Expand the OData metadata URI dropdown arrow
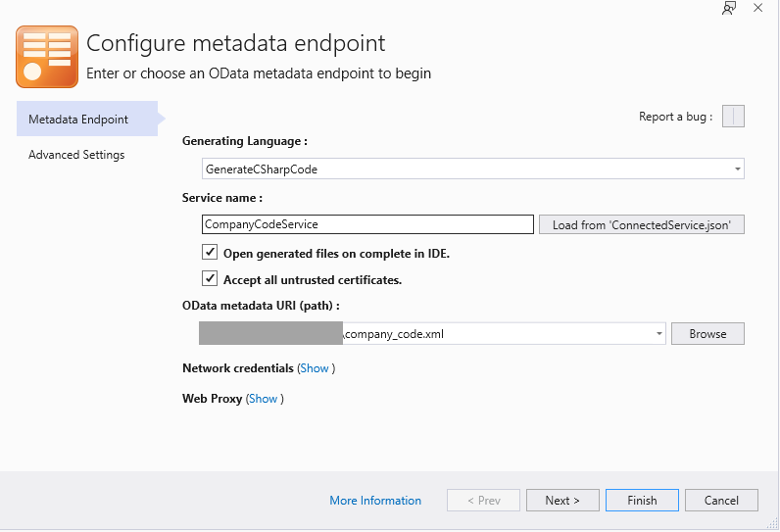Image resolution: width=780 pixels, height=532 pixels. coord(658,334)
